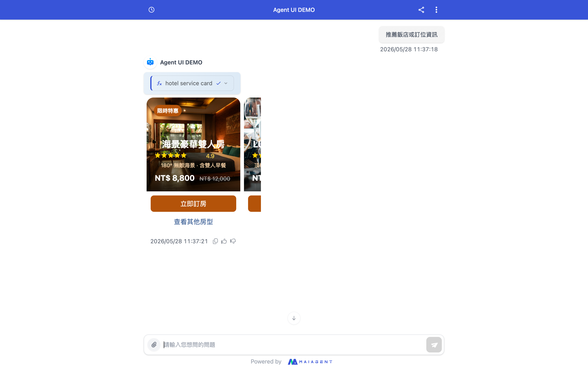Click the timestamp 2026/05/28 11:37:18

point(409,49)
